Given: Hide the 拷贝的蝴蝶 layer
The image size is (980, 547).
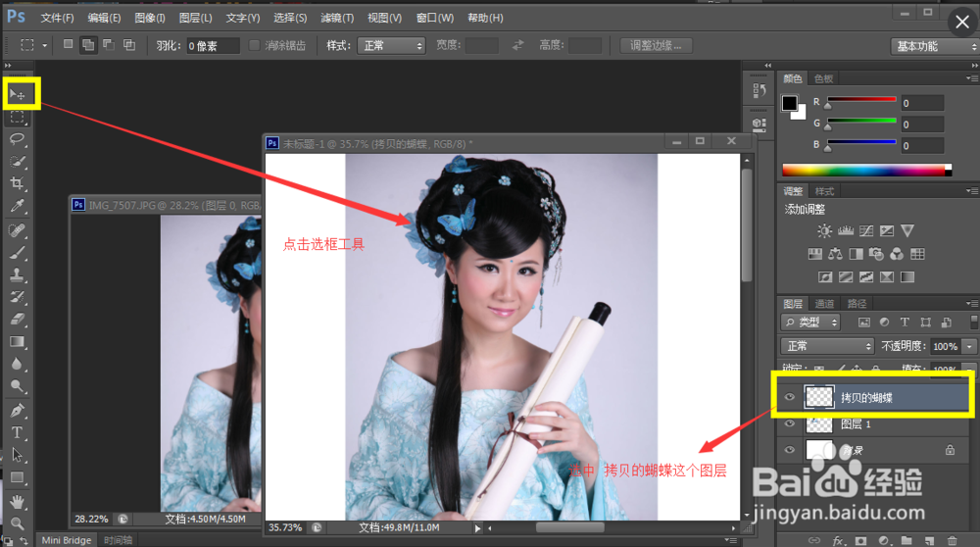Looking at the screenshot, I should point(790,397).
